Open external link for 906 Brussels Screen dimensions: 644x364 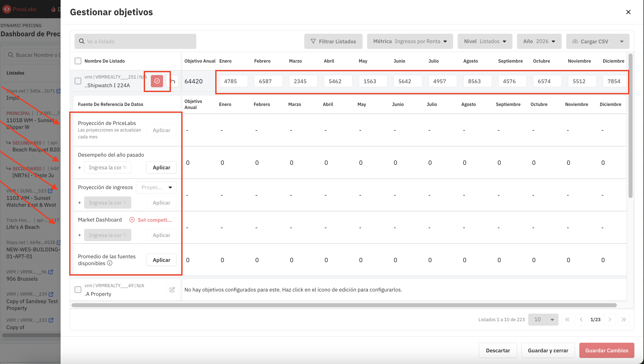pyautogui.click(x=51, y=272)
